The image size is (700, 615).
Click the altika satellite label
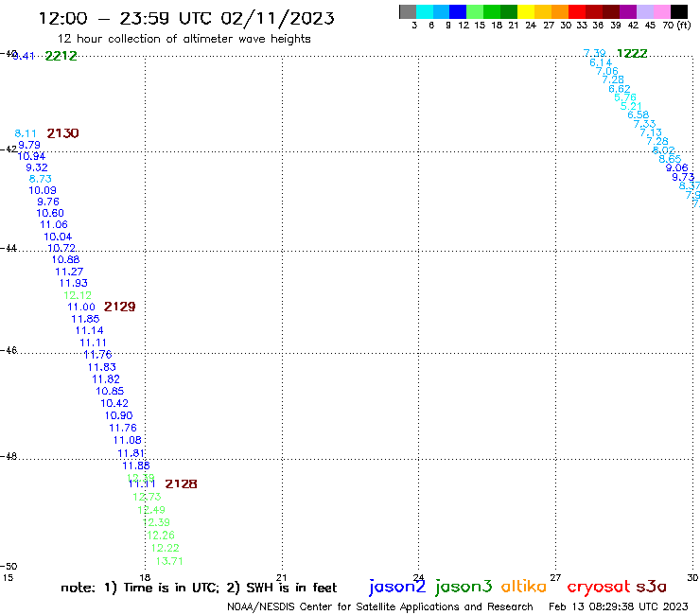click(523, 586)
